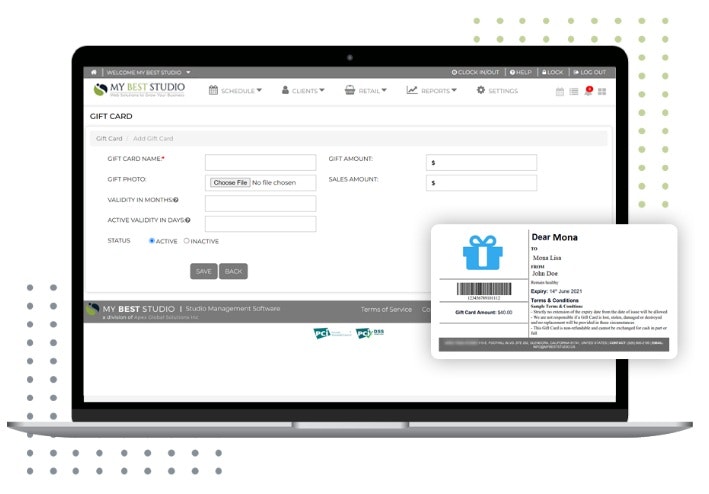Click the Retail basket icon
The width and height of the screenshot is (709, 494).
click(350, 90)
